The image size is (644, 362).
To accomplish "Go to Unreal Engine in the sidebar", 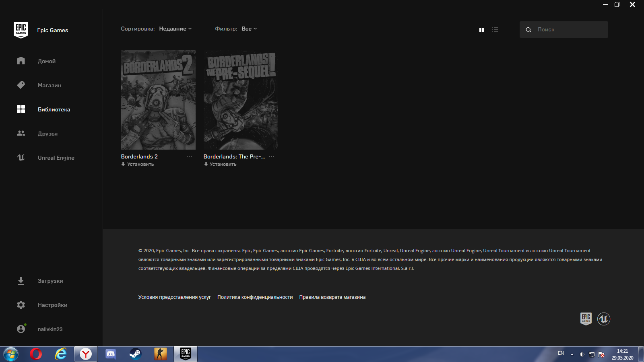I will tap(56, 158).
